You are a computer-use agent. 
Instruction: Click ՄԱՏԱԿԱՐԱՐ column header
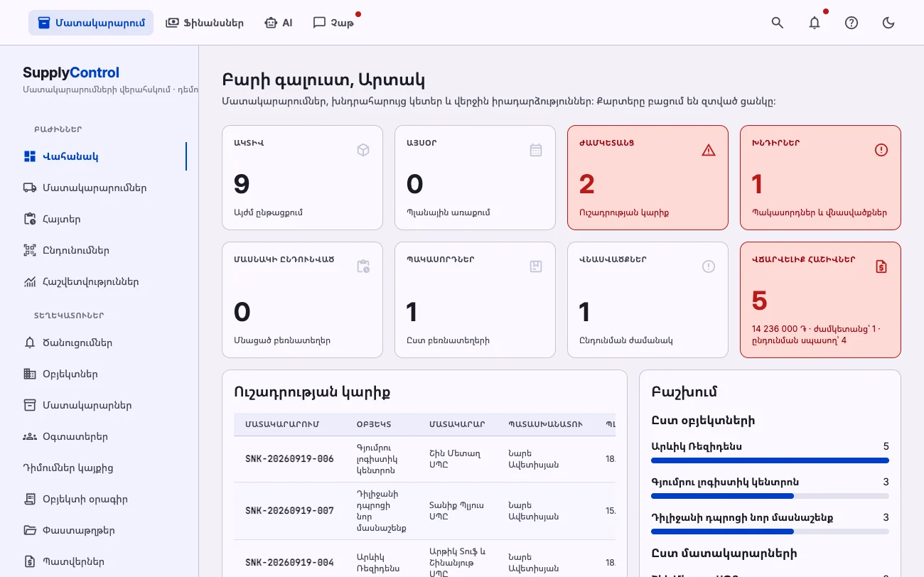pos(457,424)
